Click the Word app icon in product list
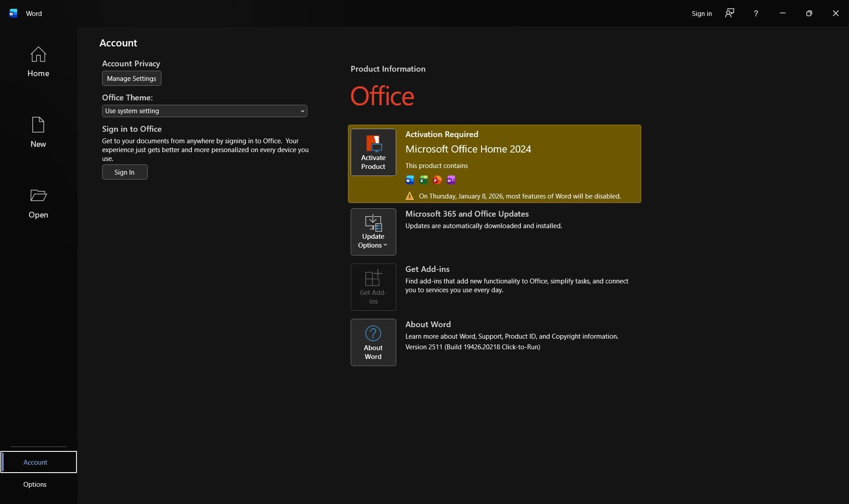Image resolution: width=849 pixels, height=504 pixels. point(409,180)
